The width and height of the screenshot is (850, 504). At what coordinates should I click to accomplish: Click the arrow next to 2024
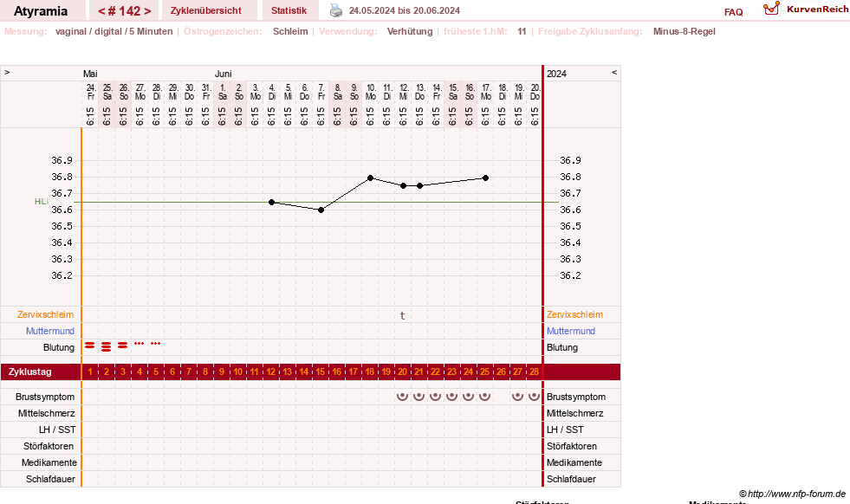(x=614, y=72)
